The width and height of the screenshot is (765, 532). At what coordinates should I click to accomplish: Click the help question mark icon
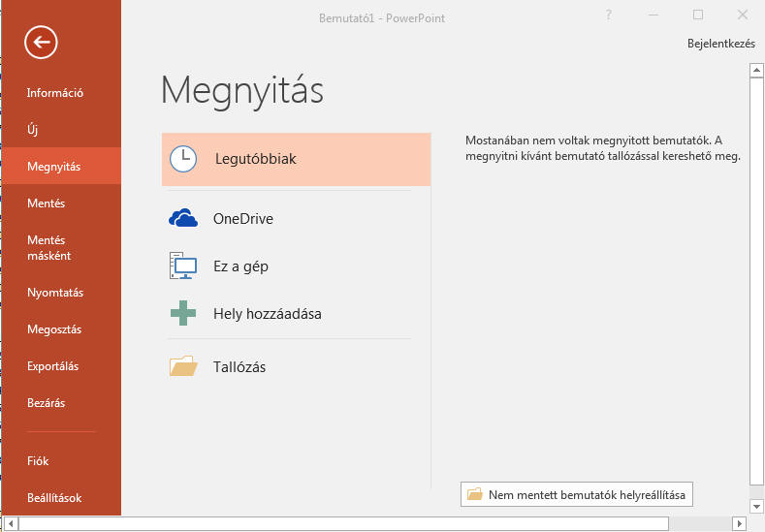(608, 16)
